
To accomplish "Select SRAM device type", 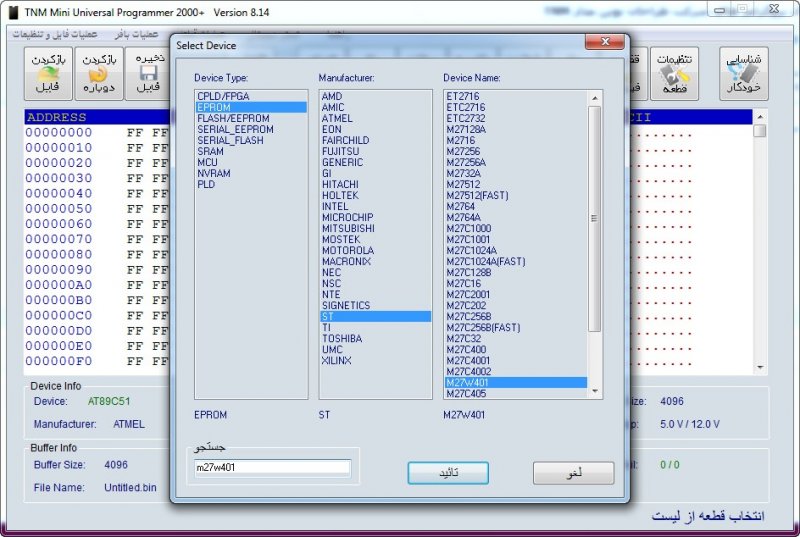I will coord(251,151).
